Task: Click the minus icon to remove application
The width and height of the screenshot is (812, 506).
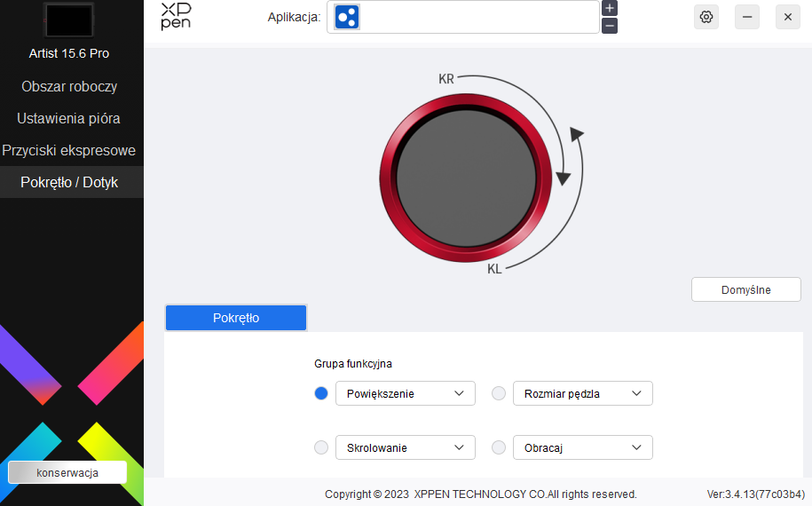Action: pyautogui.click(x=610, y=26)
